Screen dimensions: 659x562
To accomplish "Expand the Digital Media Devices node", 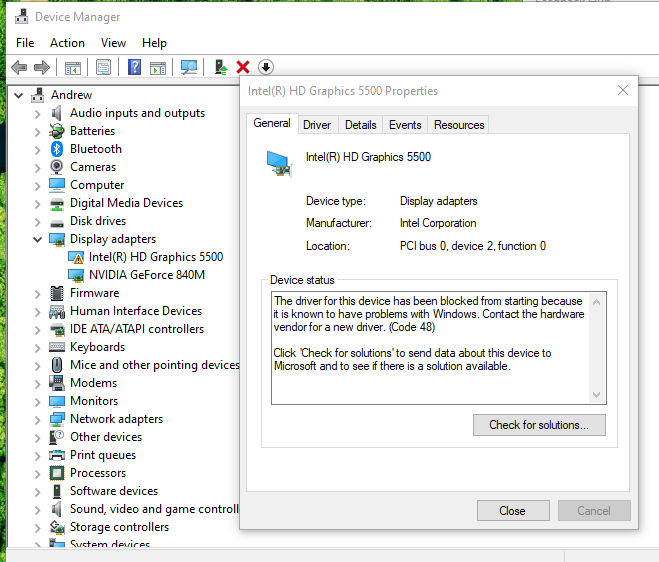I will [37, 203].
